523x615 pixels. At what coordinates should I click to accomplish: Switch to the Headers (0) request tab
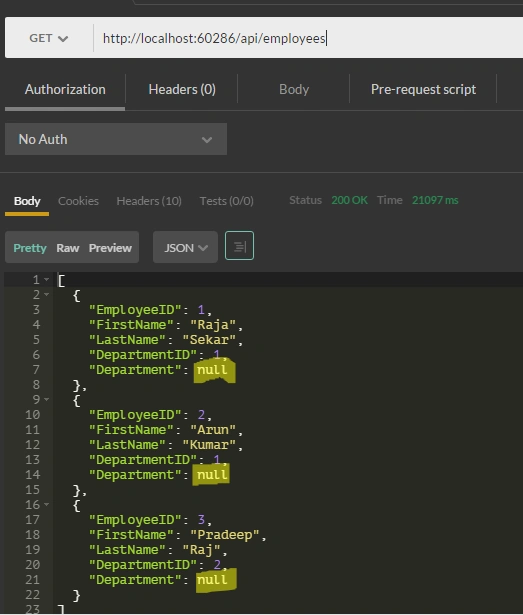182,89
